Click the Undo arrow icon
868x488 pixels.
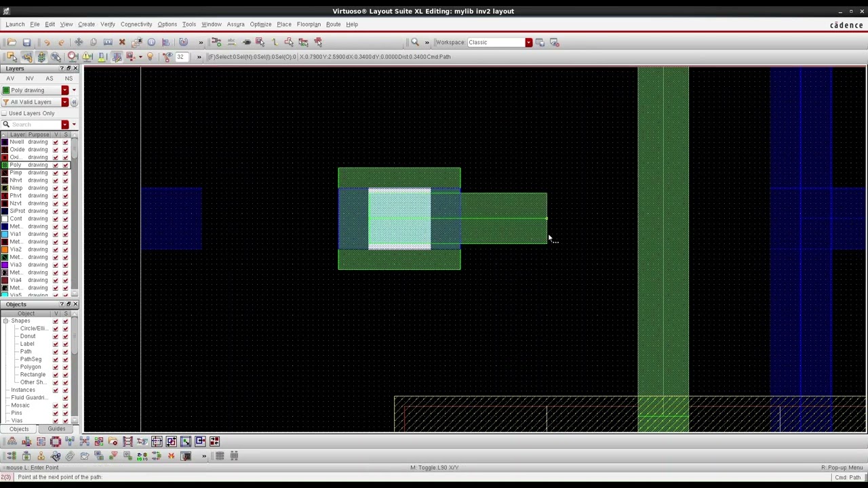point(47,42)
